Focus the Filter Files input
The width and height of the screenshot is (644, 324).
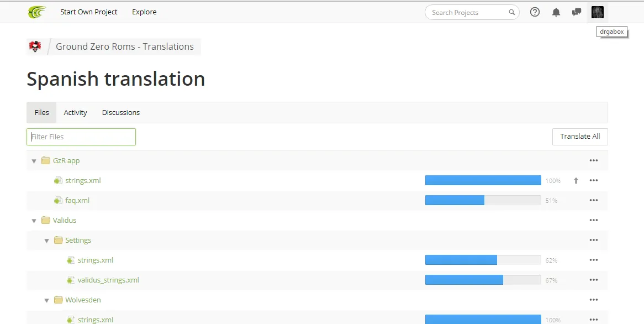pyautogui.click(x=81, y=137)
